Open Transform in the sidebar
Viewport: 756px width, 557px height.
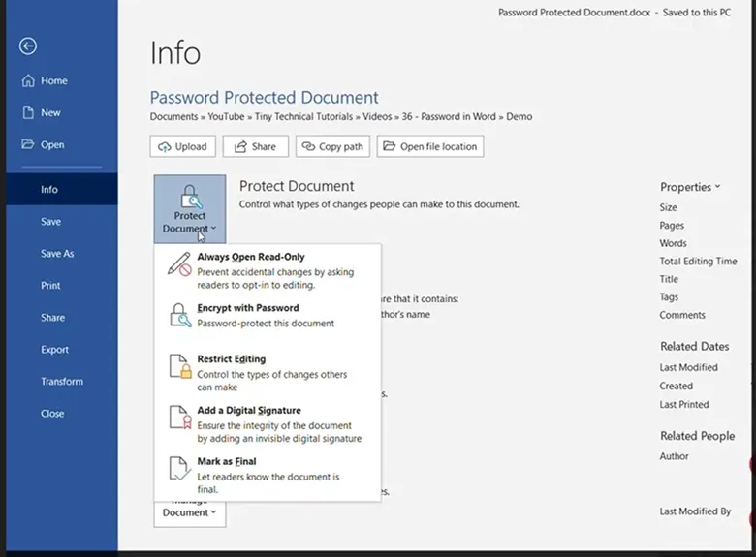coord(62,382)
